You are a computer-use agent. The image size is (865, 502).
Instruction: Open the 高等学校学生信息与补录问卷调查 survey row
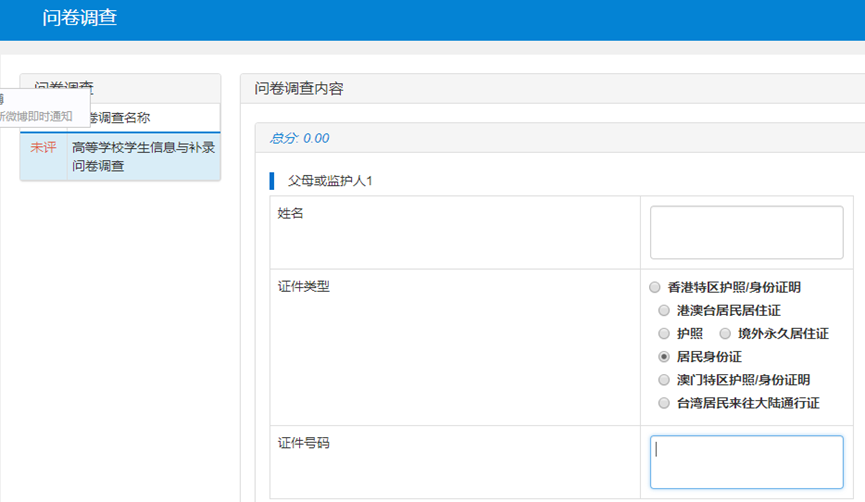click(143, 157)
